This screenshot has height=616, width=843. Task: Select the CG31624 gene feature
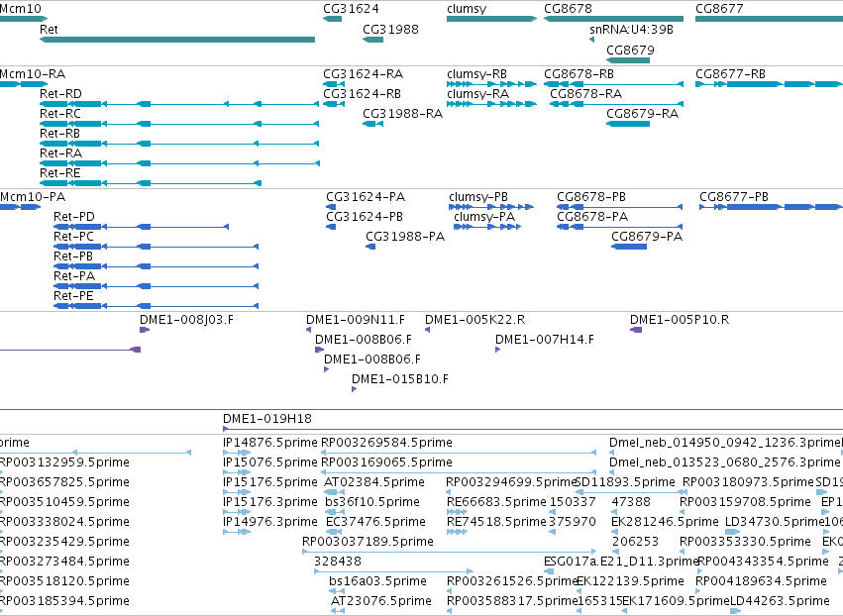point(332,19)
